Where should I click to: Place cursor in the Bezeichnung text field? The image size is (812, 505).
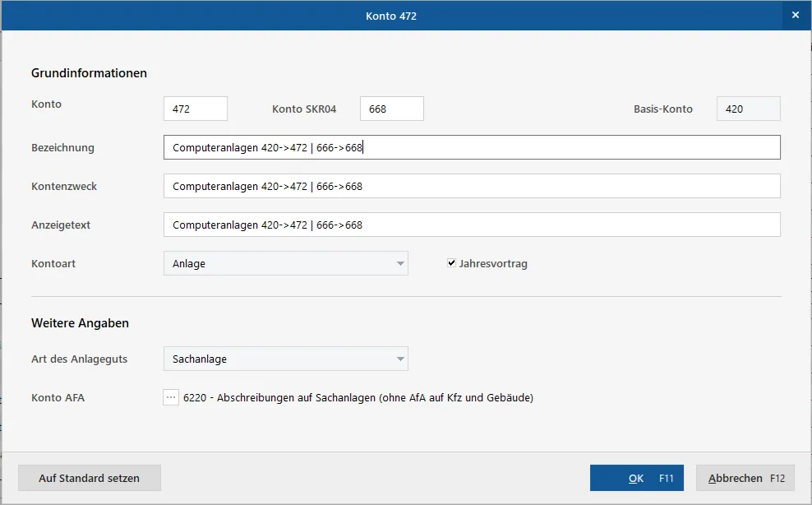coord(472,147)
